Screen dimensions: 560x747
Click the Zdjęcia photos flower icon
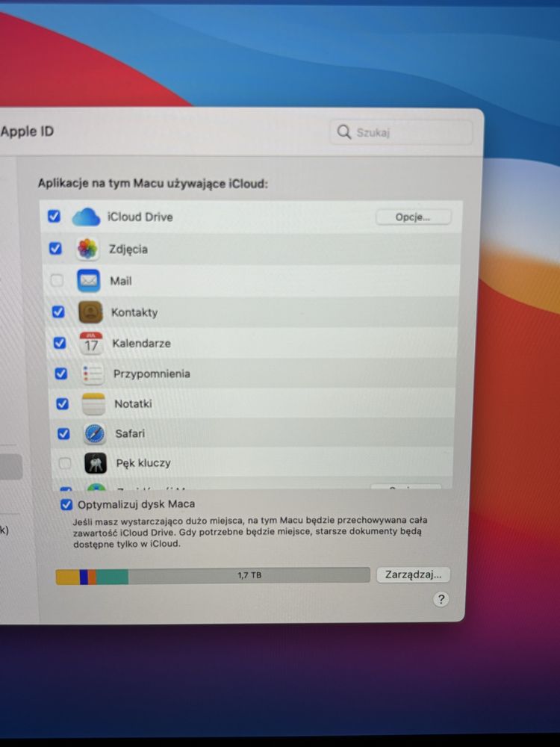point(87,249)
